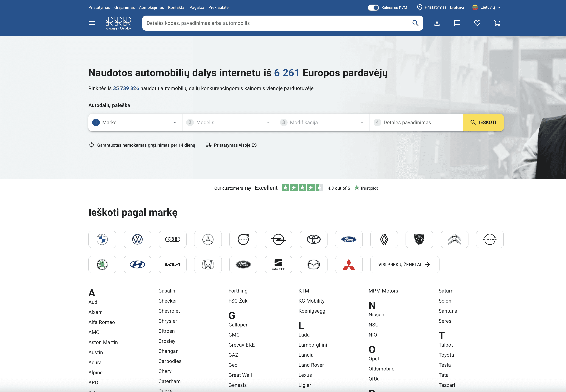566x392 pixels.
Task: Choose the Volvo brand logo
Action: click(x=243, y=239)
